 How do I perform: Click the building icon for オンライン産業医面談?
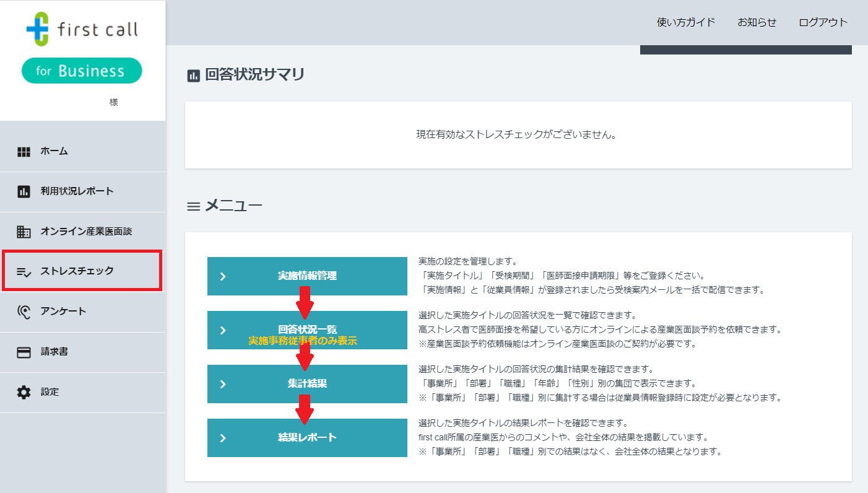(24, 232)
